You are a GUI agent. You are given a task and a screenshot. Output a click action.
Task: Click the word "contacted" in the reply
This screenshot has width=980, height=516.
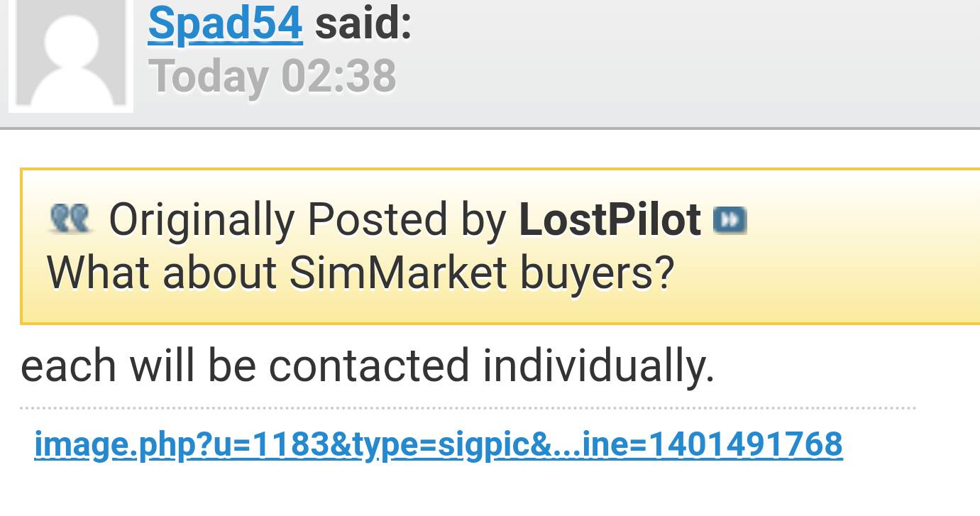369,366
